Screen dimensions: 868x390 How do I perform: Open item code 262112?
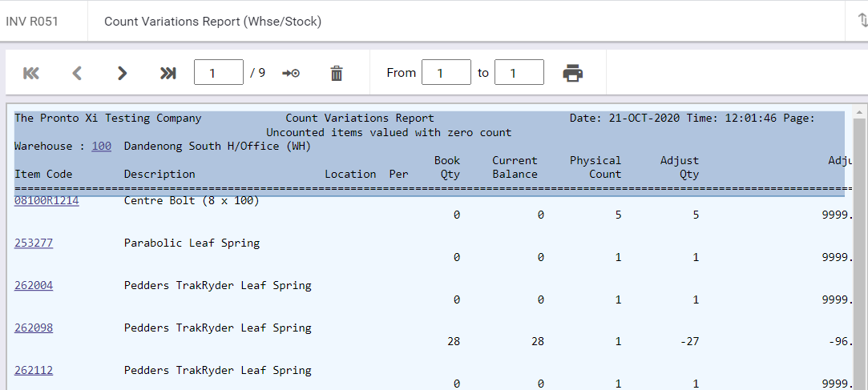[x=34, y=370]
